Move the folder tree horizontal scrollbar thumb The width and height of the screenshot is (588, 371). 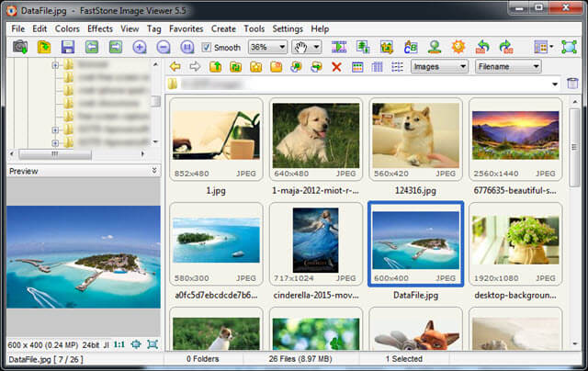[x=55, y=154]
